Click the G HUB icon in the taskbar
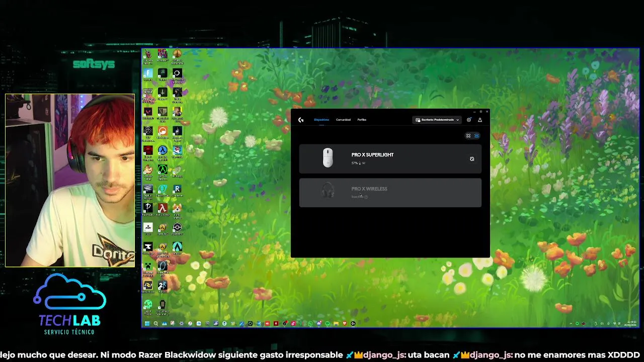Image resolution: width=644 pixels, height=362 pixels. tap(353, 323)
